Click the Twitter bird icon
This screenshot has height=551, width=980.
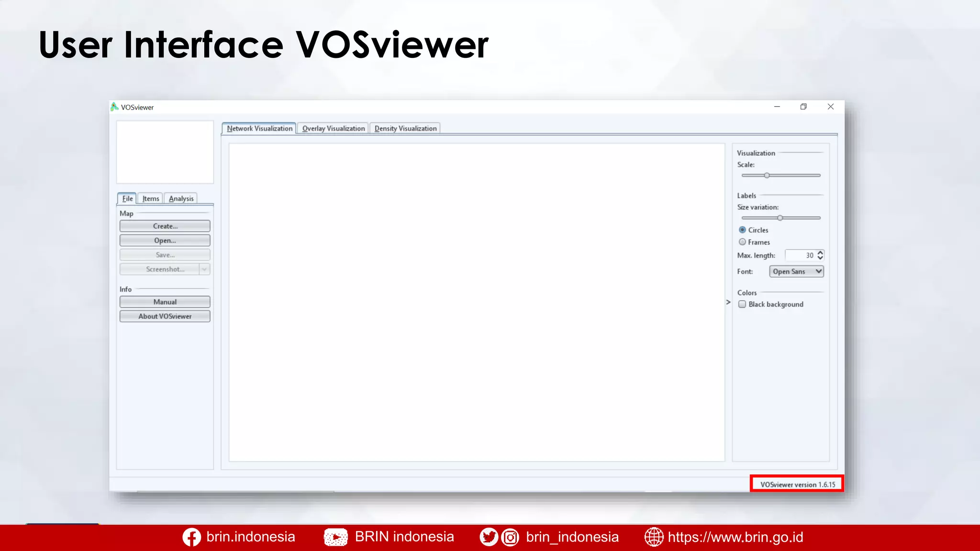(x=489, y=537)
